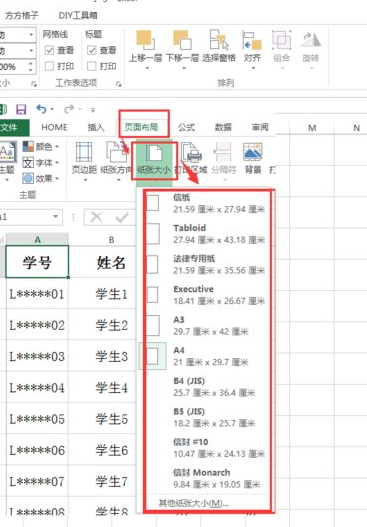Click the Rotate (旋转) icon
This screenshot has height=527, width=367.
pos(311,40)
